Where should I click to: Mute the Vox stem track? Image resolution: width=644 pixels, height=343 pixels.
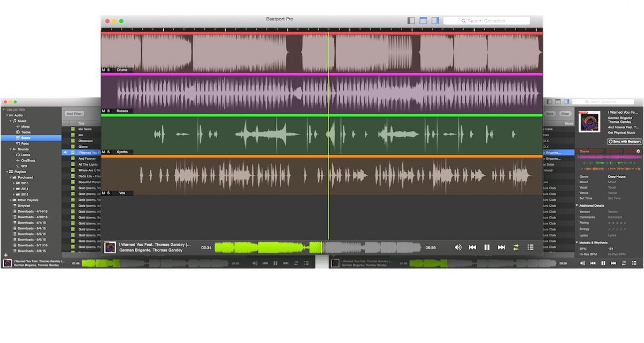coord(104,193)
